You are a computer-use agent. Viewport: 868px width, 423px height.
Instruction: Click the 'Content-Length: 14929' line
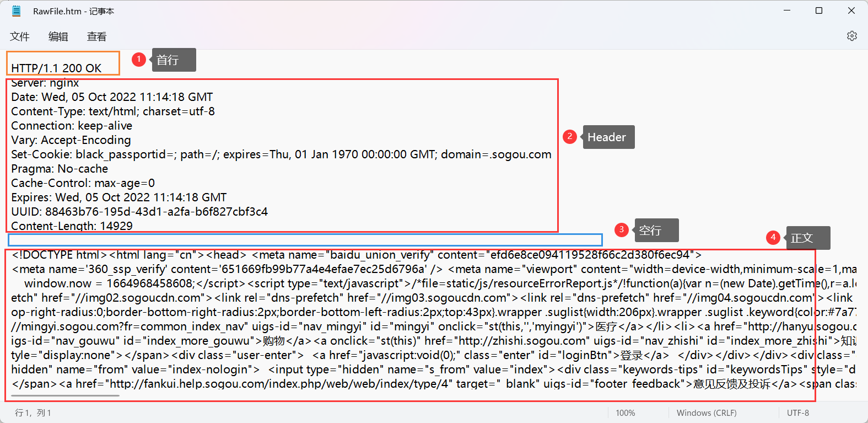pos(72,226)
